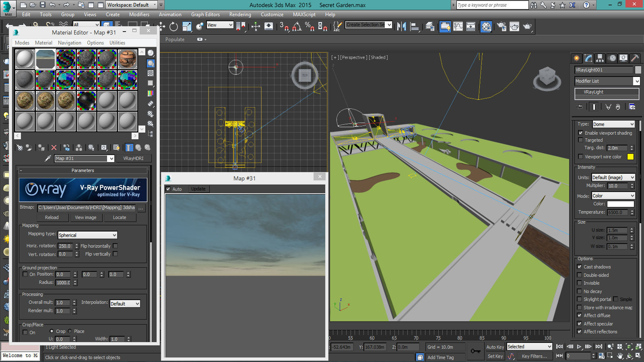Click the Align tool icon

414,27
